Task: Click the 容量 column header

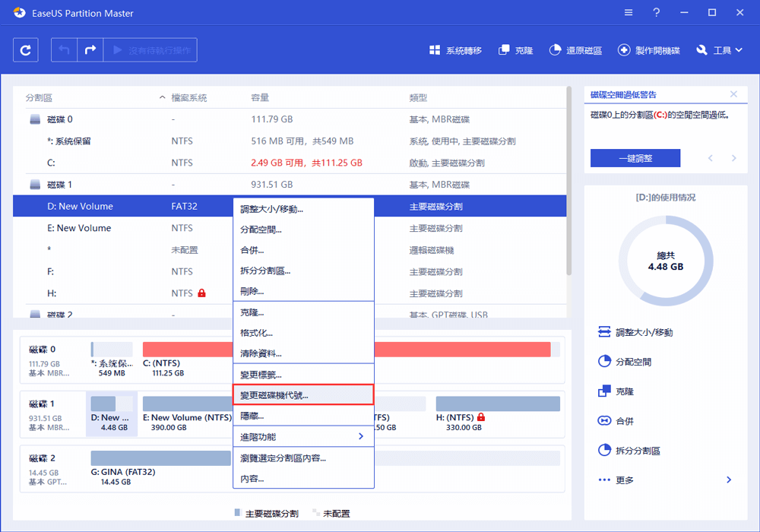Action: (260, 98)
